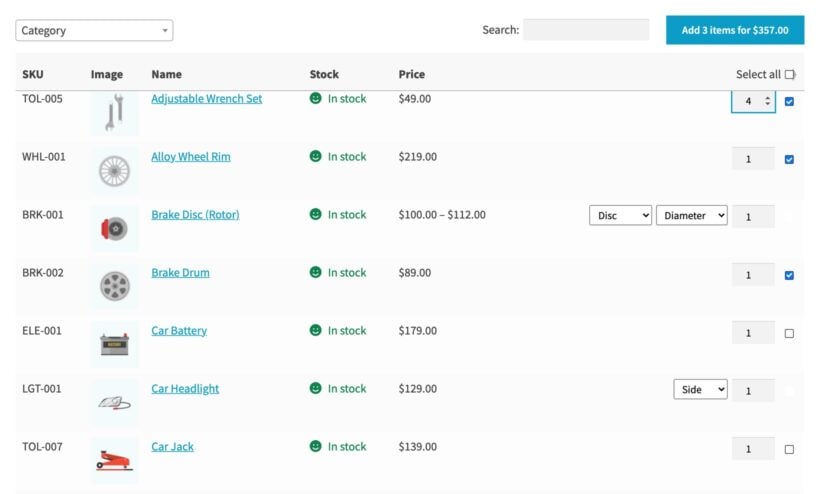Click the SKU cell TOL-005
Screen dimensions: 820x494
[42, 99]
